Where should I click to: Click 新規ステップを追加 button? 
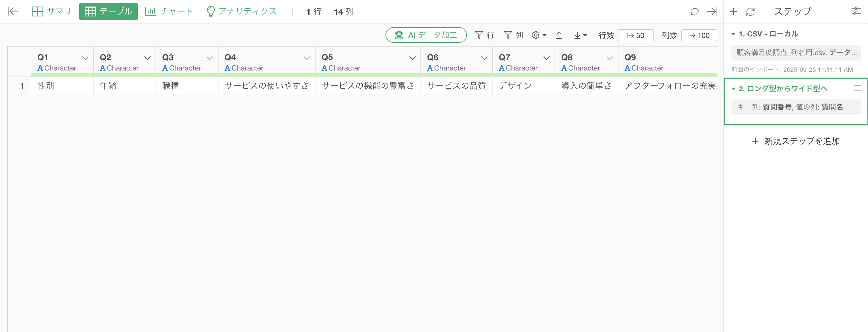pyautogui.click(x=796, y=141)
